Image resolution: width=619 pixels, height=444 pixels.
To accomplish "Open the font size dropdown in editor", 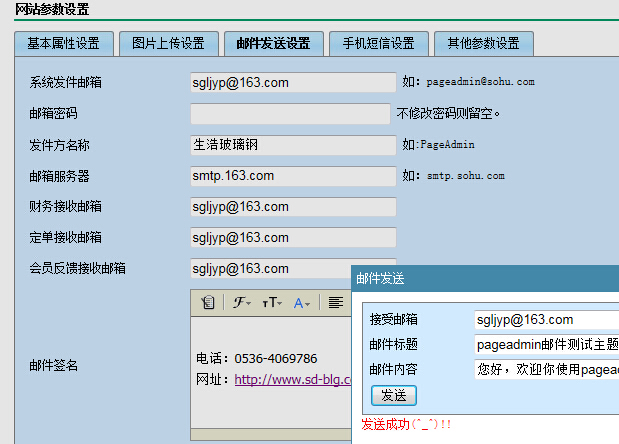I will (x=272, y=303).
